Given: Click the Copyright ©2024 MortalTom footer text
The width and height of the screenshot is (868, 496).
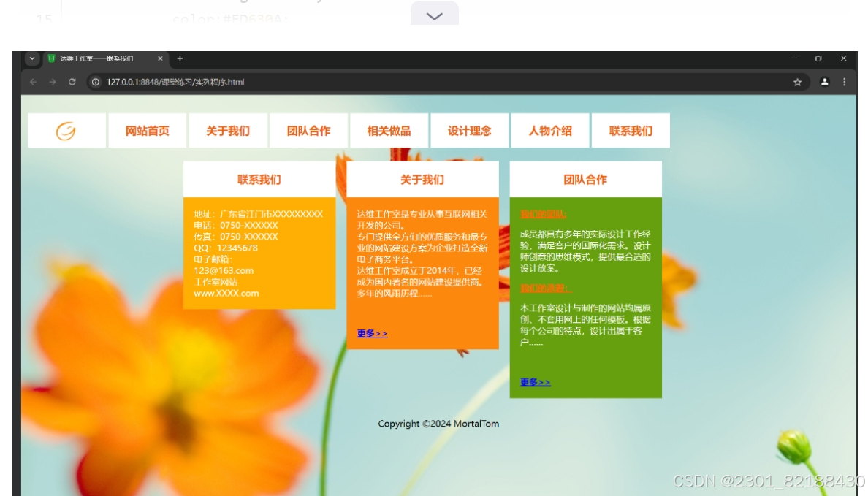Looking at the screenshot, I should pos(438,424).
